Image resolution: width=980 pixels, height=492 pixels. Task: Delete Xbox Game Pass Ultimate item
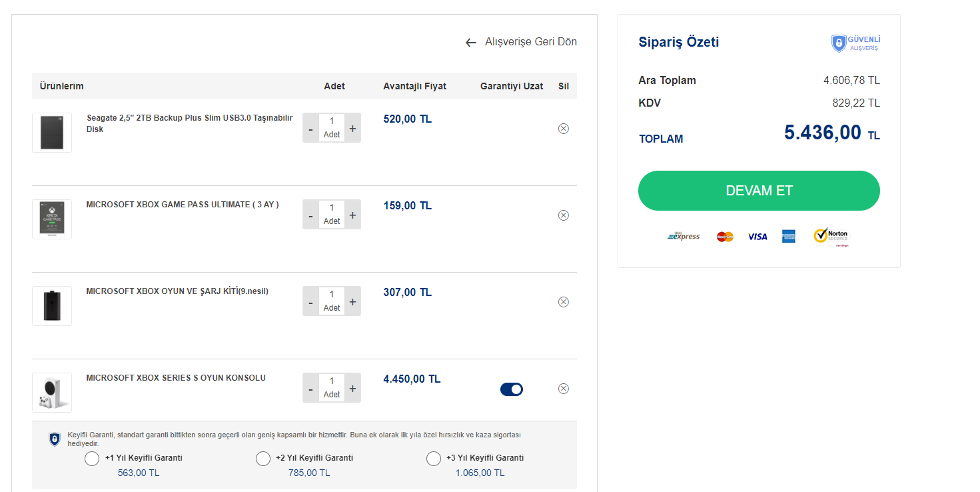(563, 215)
